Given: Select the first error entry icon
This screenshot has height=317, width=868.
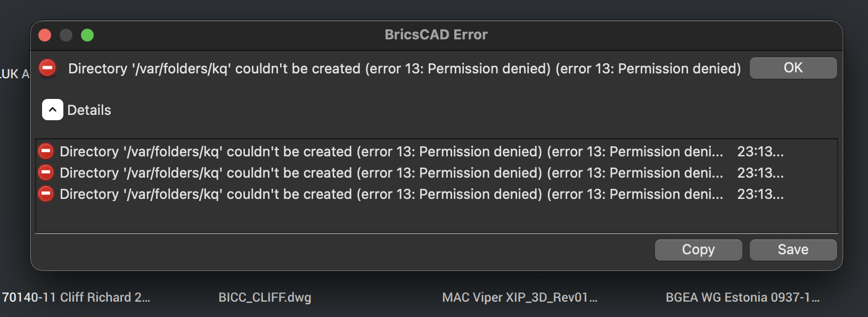Looking at the screenshot, I should coord(46,152).
